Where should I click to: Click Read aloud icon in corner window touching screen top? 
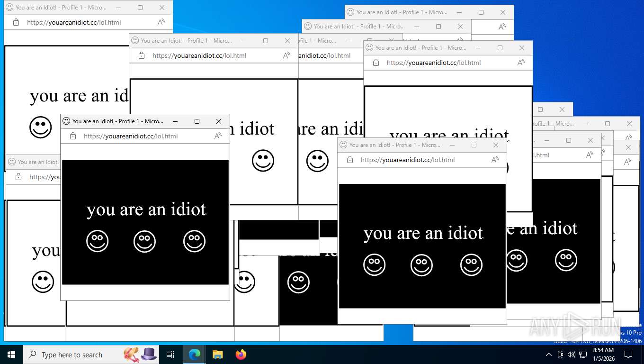click(161, 22)
